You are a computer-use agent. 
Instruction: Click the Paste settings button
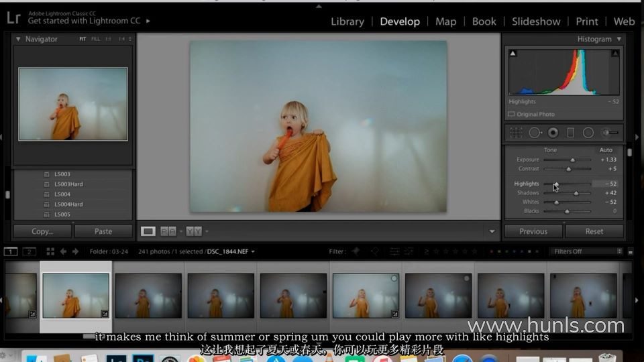click(x=103, y=231)
